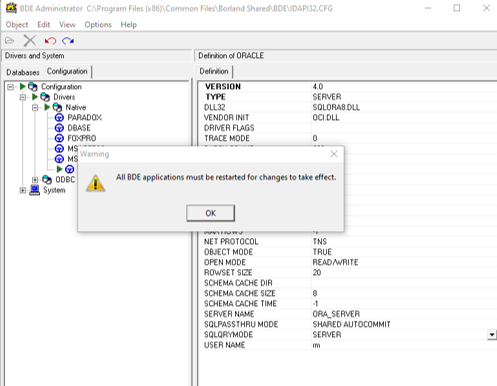Collapse the Configuration tree node

tap(11, 87)
